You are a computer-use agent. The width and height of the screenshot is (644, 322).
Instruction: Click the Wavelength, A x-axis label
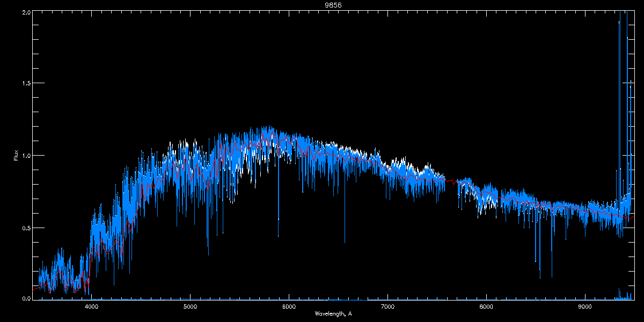point(333,314)
